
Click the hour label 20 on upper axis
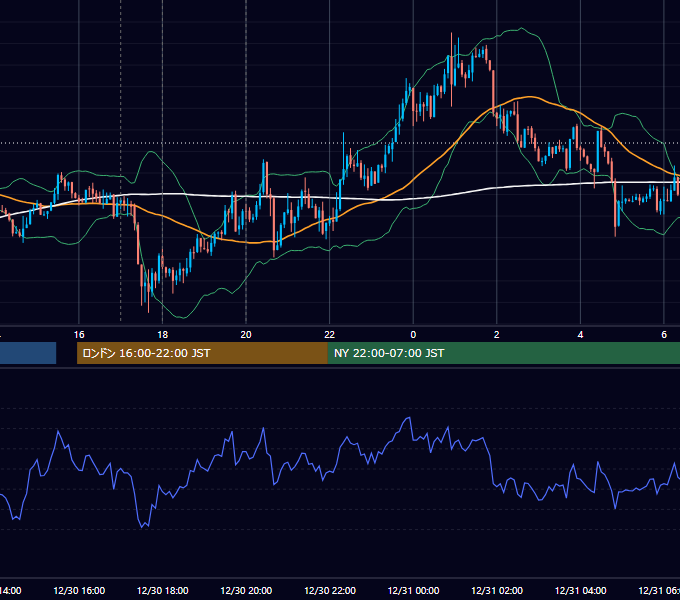(246, 335)
